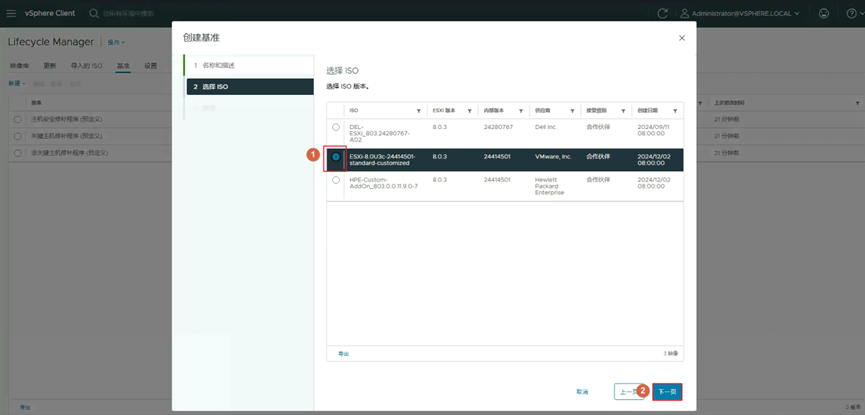The height and width of the screenshot is (415, 865).
Task: Click 导出 at bottom of the baselines list
Action: (25, 407)
